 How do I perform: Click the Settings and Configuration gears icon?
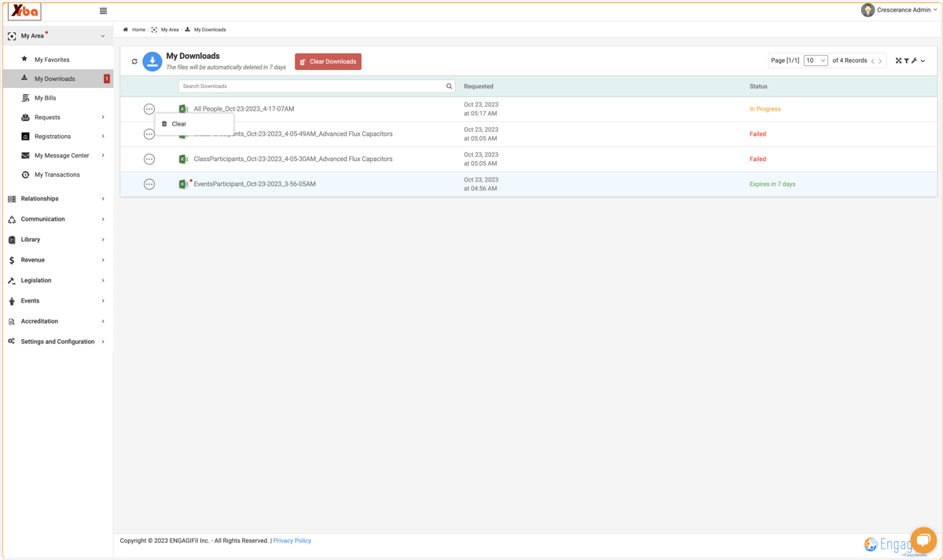12,342
